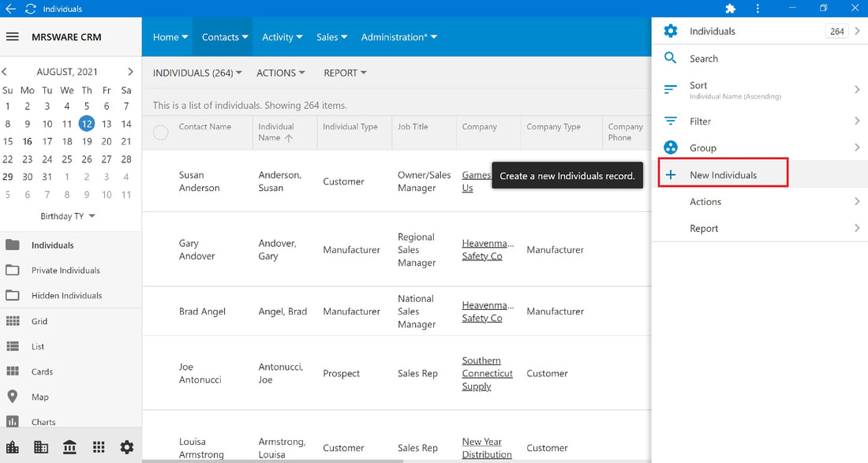Click the 264 count badge
Viewport: 868px width, 463px height.
point(836,31)
